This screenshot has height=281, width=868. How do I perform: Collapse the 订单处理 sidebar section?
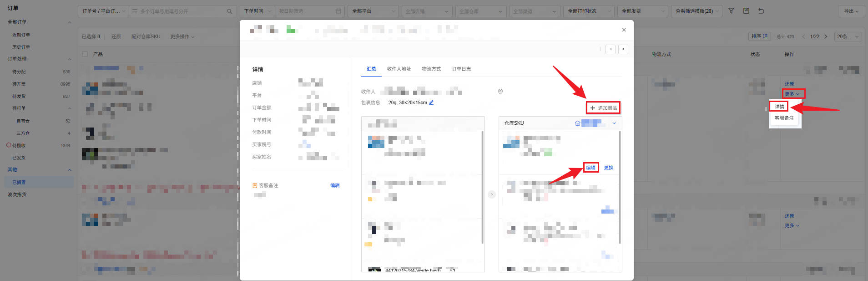[x=70, y=59]
